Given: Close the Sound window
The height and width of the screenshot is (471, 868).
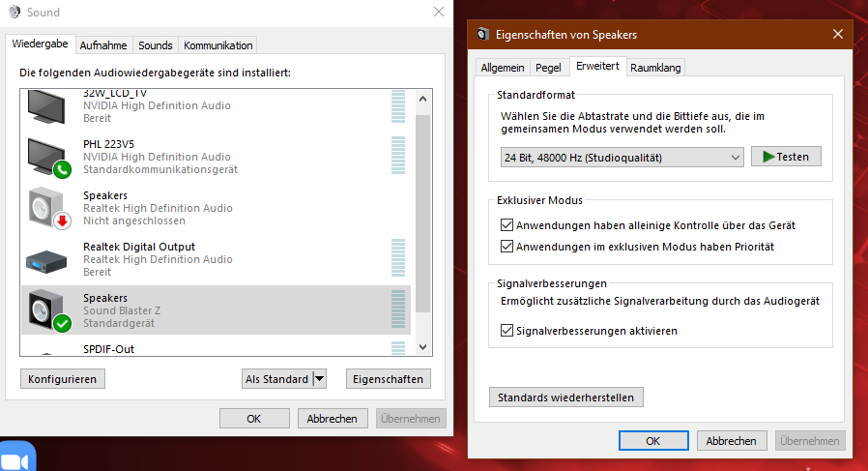Looking at the screenshot, I should click(439, 12).
